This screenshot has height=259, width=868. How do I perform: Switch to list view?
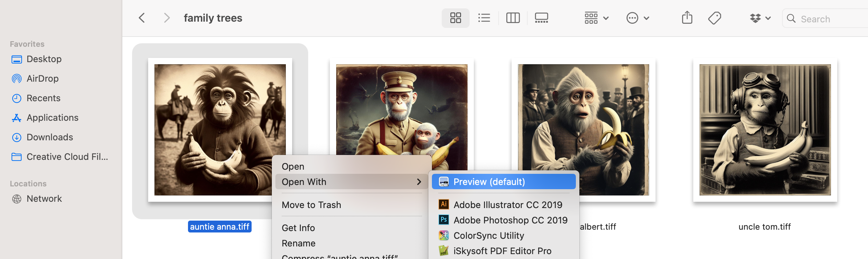484,18
